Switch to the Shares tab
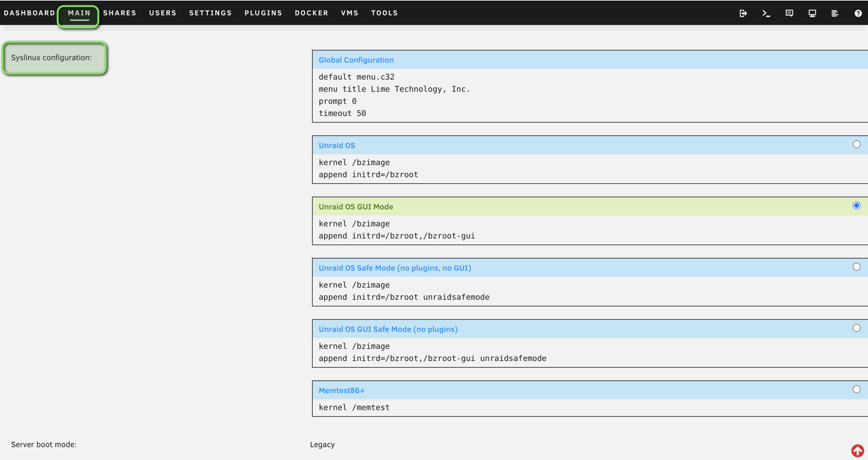 pos(120,13)
